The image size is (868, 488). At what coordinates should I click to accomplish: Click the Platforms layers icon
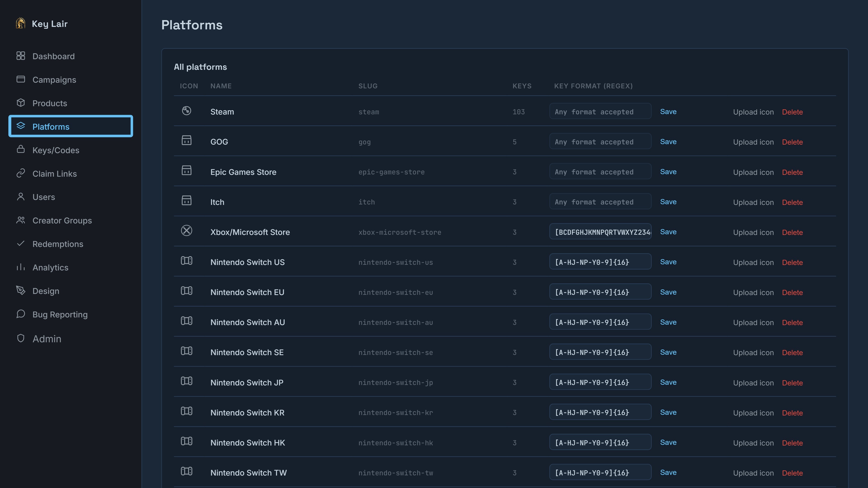pos(21,126)
